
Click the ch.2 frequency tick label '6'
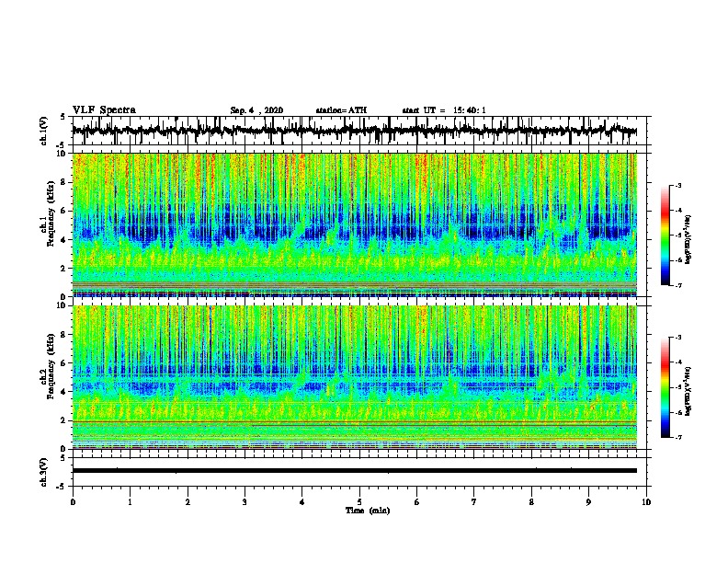point(63,363)
